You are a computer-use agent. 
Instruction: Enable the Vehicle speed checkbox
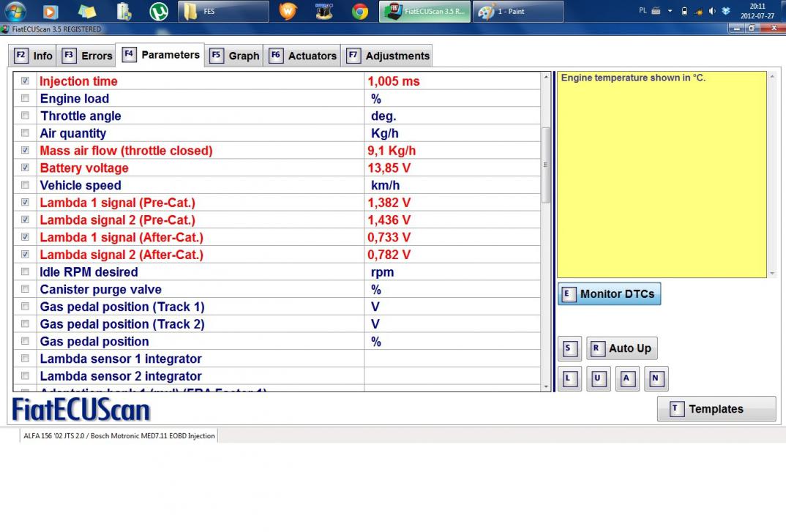[x=25, y=185]
